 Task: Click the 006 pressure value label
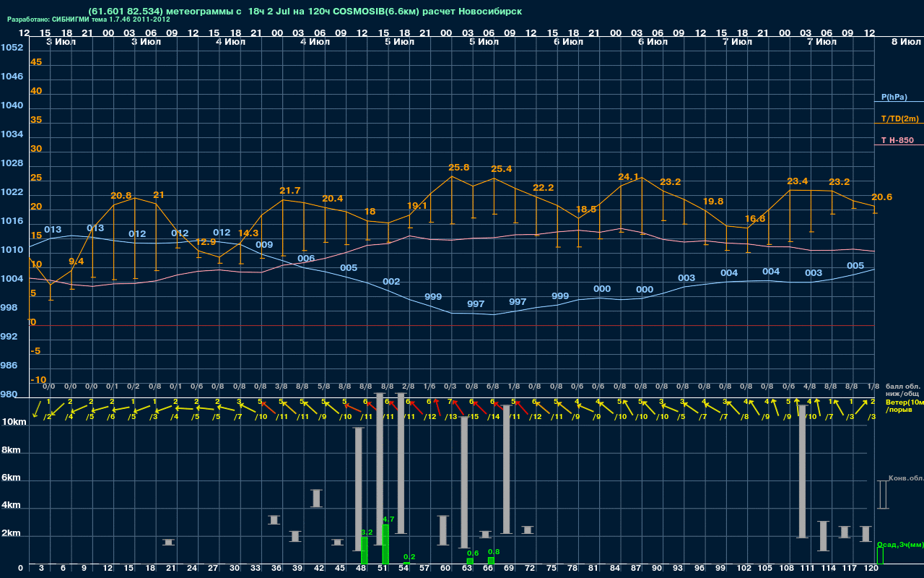tap(306, 259)
